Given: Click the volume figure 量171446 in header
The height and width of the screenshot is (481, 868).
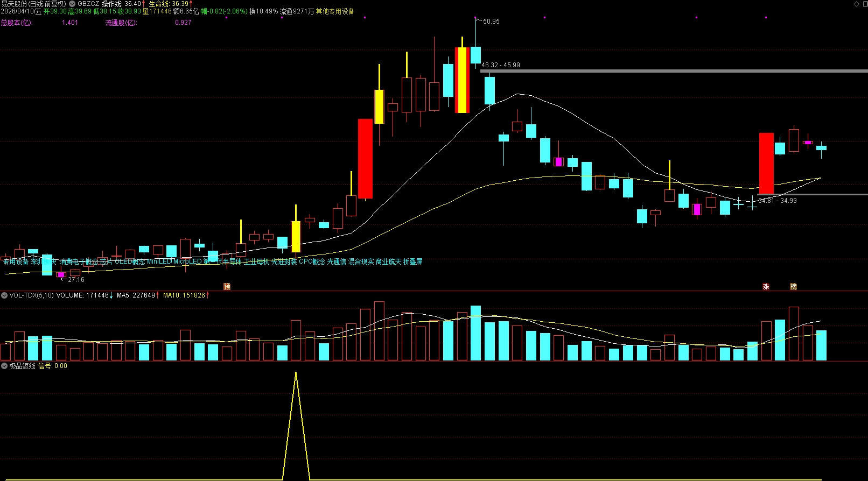Looking at the screenshot, I should pyautogui.click(x=157, y=11).
